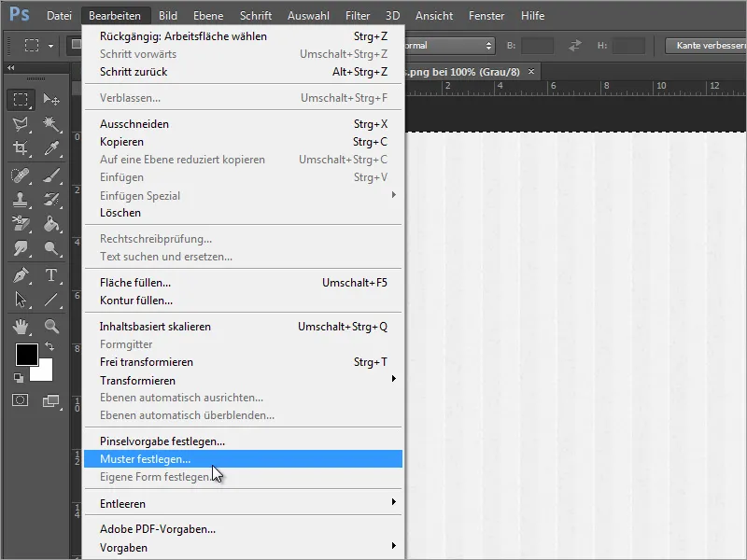
Task: Open the Fenster menu
Action: point(486,16)
